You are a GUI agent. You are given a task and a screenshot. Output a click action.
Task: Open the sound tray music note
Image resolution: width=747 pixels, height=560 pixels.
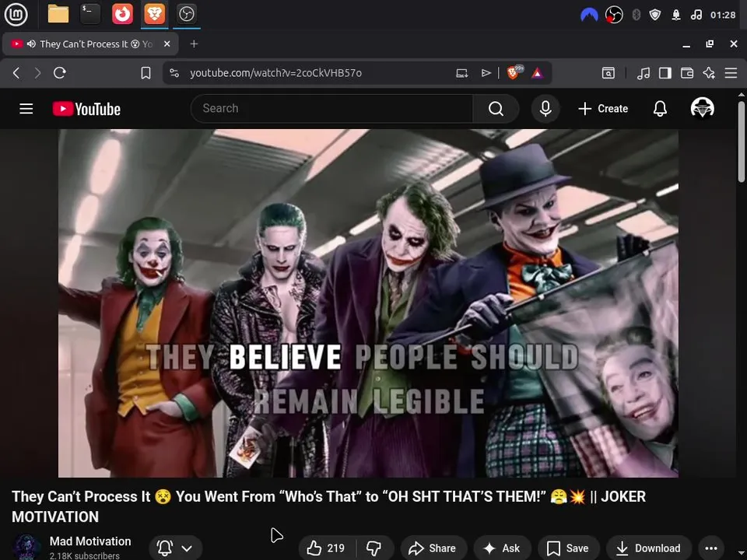(x=696, y=16)
